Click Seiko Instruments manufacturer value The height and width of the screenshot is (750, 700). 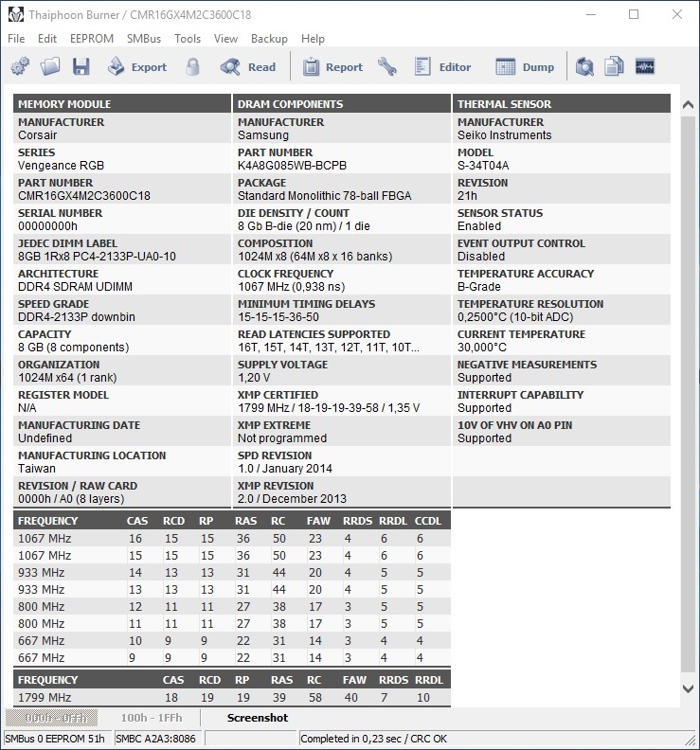point(504,135)
